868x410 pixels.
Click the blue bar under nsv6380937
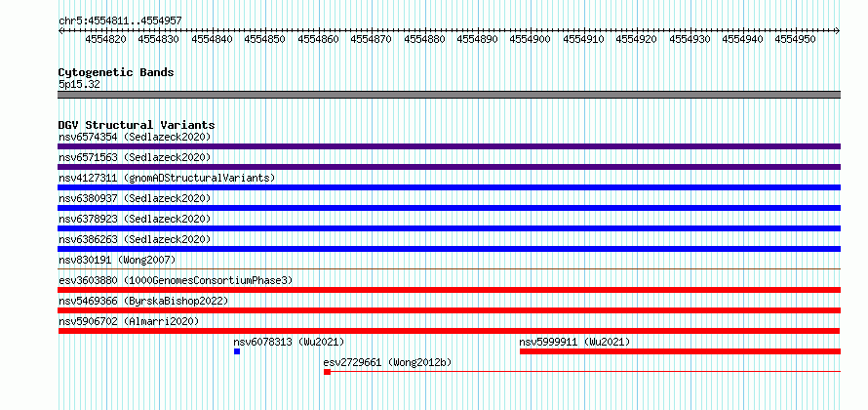[449, 208]
